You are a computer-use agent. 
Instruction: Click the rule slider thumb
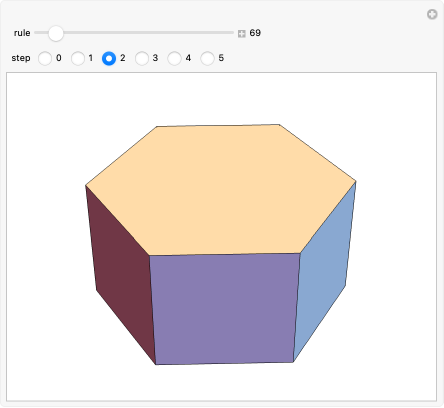click(56, 33)
